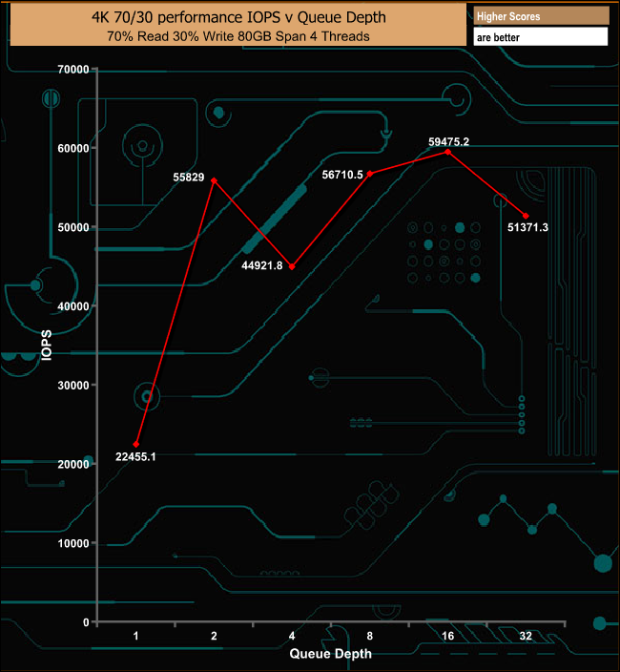Image resolution: width=620 pixels, height=672 pixels.
Task: Click the 'Higher Scores' legend box
Action: 541,16
